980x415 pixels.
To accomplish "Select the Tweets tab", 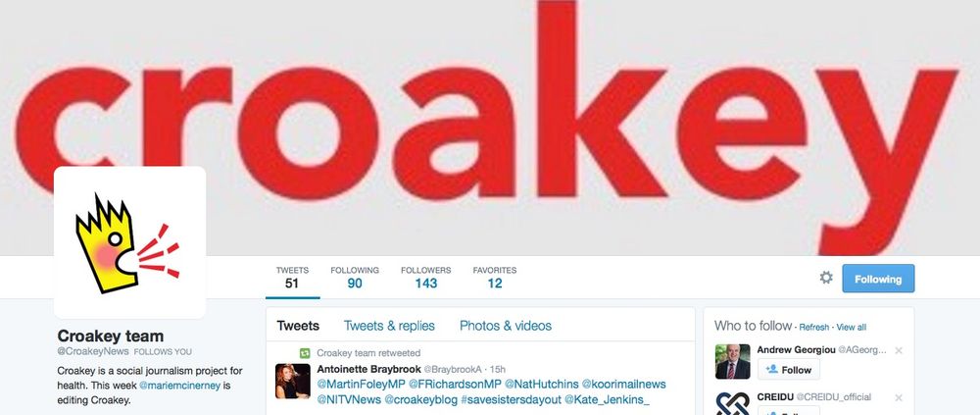I will [298, 326].
